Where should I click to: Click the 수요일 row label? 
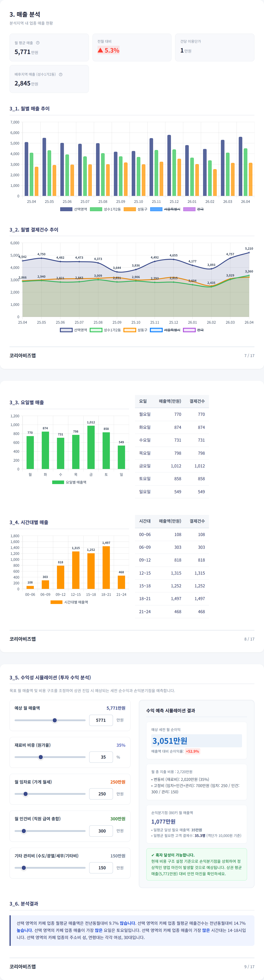[x=145, y=440]
